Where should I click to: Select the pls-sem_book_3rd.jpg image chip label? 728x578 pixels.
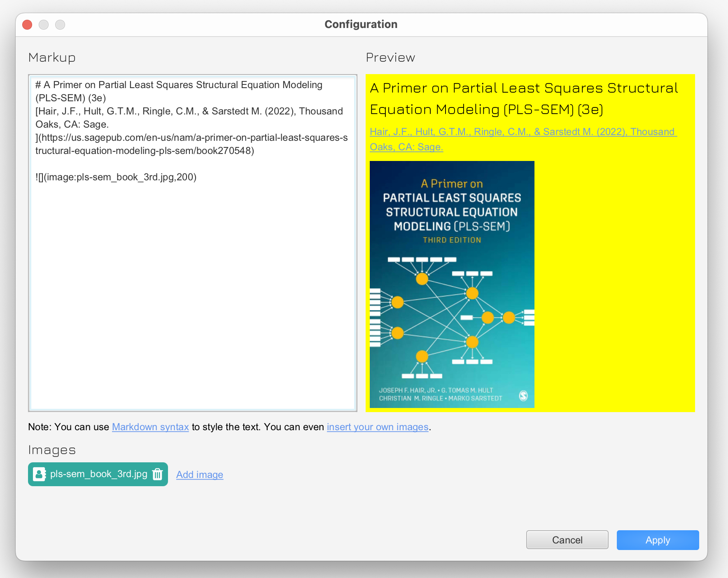[x=98, y=474]
